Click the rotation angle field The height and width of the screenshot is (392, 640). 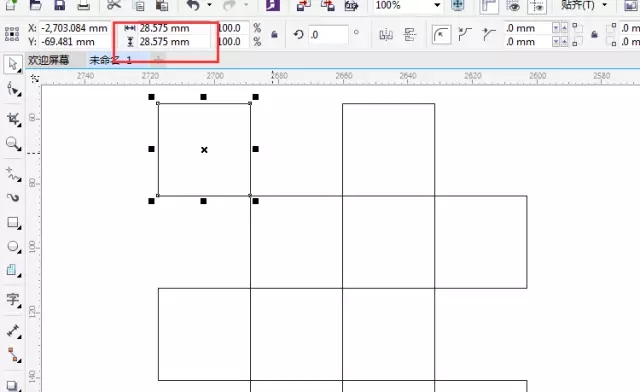[x=329, y=35]
